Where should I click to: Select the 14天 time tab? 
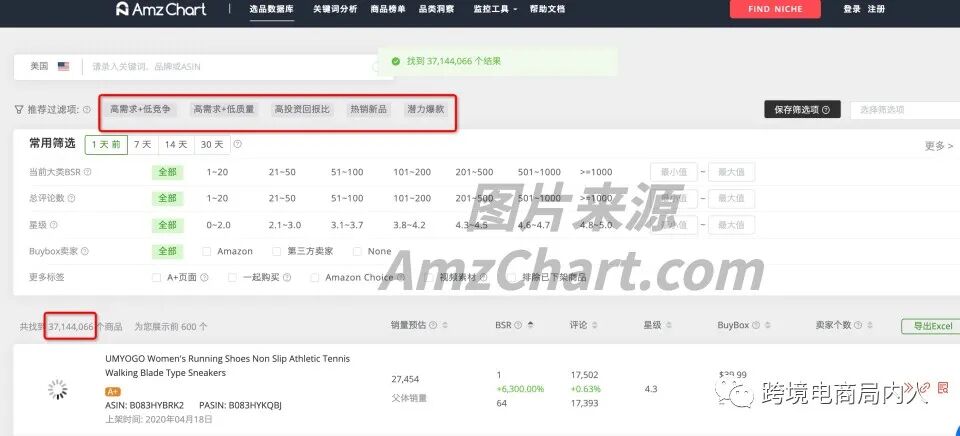pos(176,145)
